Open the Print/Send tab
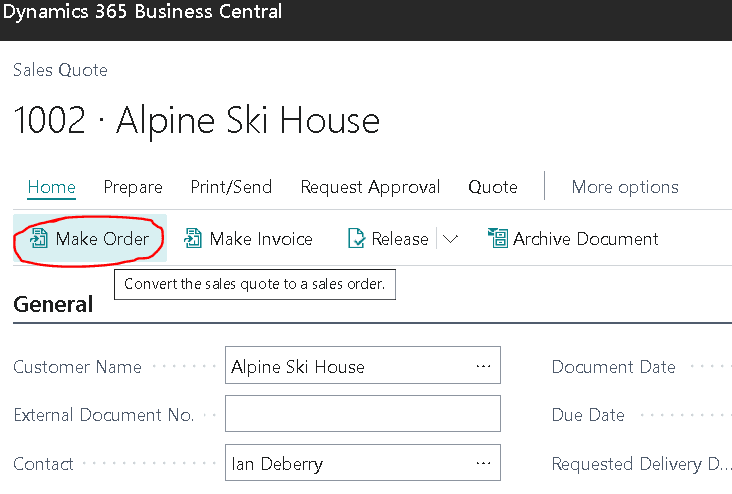This screenshot has height=494, width=732. coord(231,187)
